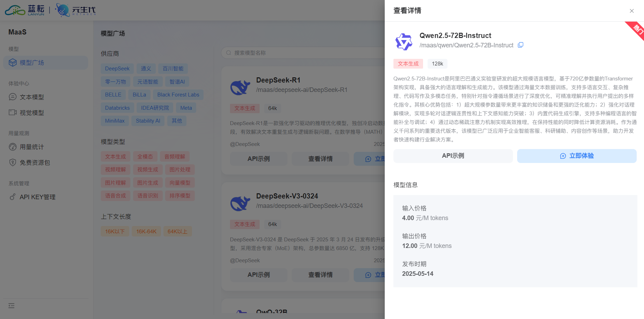Screen dimensions: 644x319
Task: Close the 查看详情 detail panel
Action: coord(631,11)
